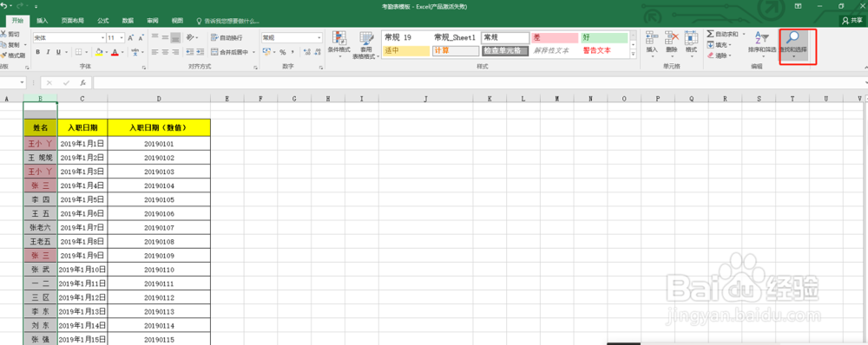868x345 pixels.
Task: Open 清除 clear dropdown
Action: tap(720, 55)
